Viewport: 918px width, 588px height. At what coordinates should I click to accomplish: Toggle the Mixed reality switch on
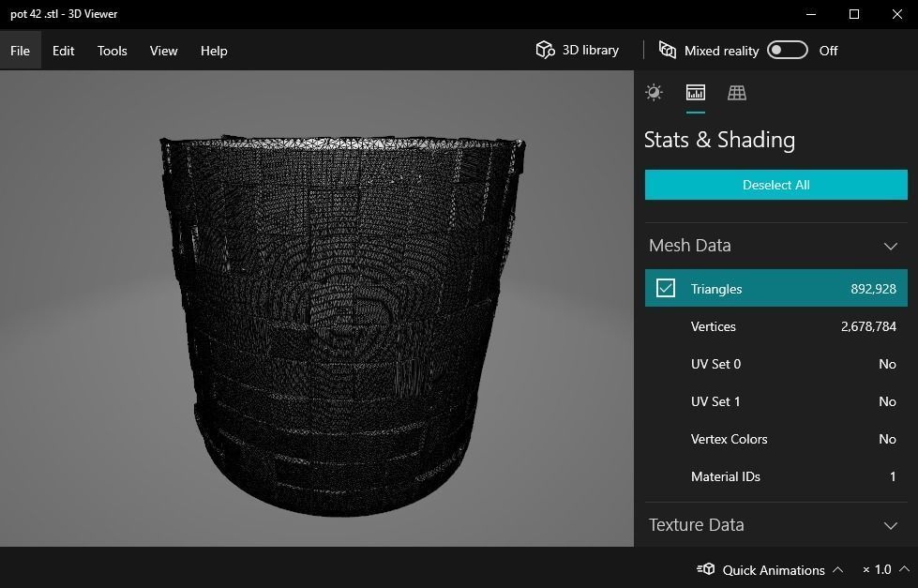click(x=787, y=50)
